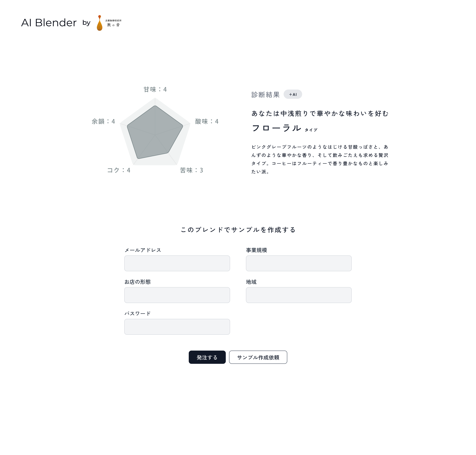Click the サンプル作成依頼 button
476x455 pixels.
(x=258, y=357)
